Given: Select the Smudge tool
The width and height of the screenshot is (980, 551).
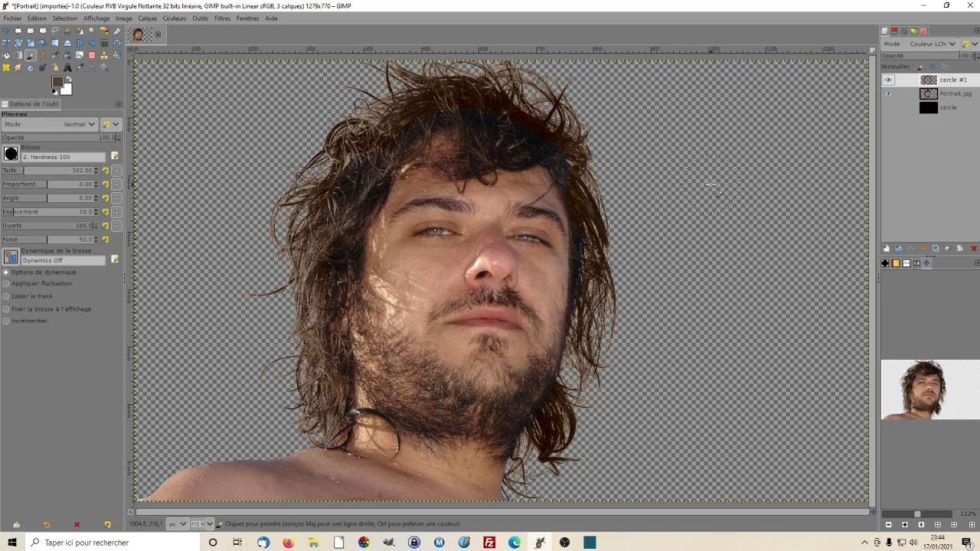Looking at the screenshot, I should [18, 67].
